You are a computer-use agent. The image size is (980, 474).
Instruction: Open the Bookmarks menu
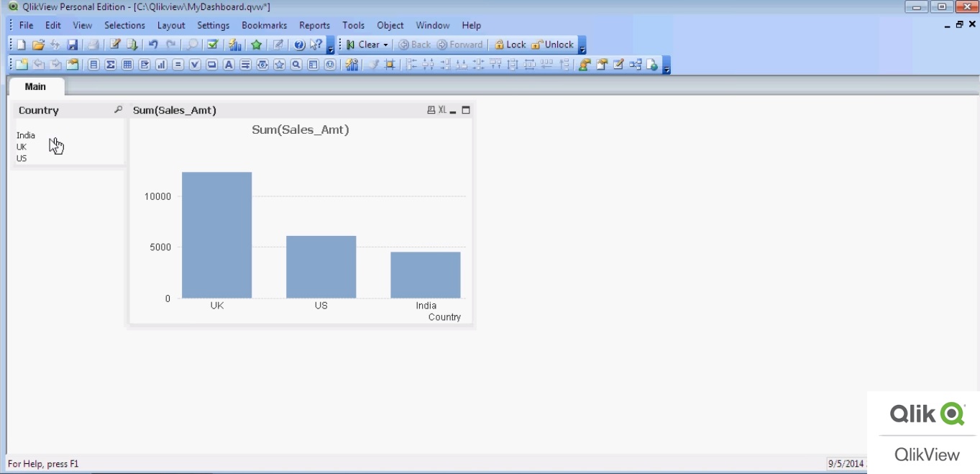click(x=264, y=25)
